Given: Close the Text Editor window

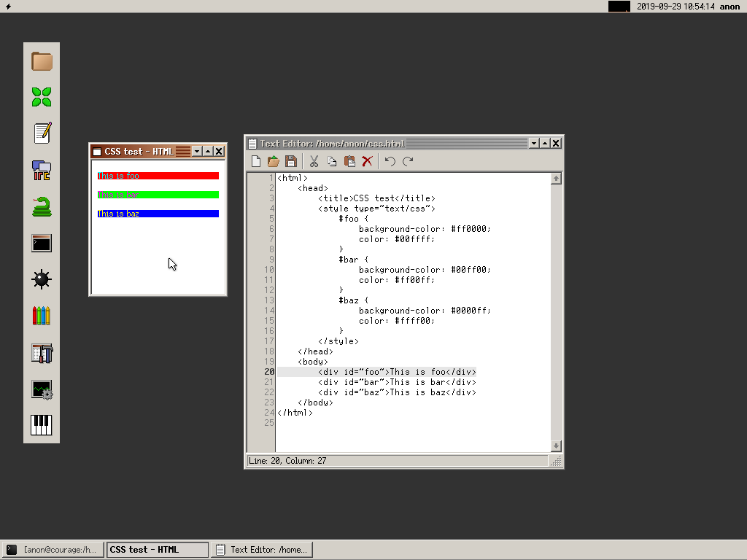Looking at the screenshot, I should (x=556, y=144).
